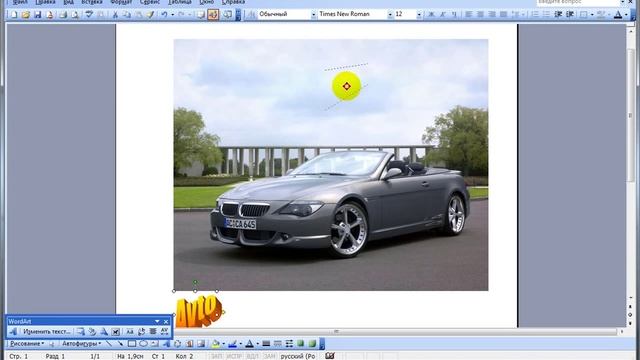Open the Правка menu
This screenshot has width=640, height=360.
(x=45, y=2)
